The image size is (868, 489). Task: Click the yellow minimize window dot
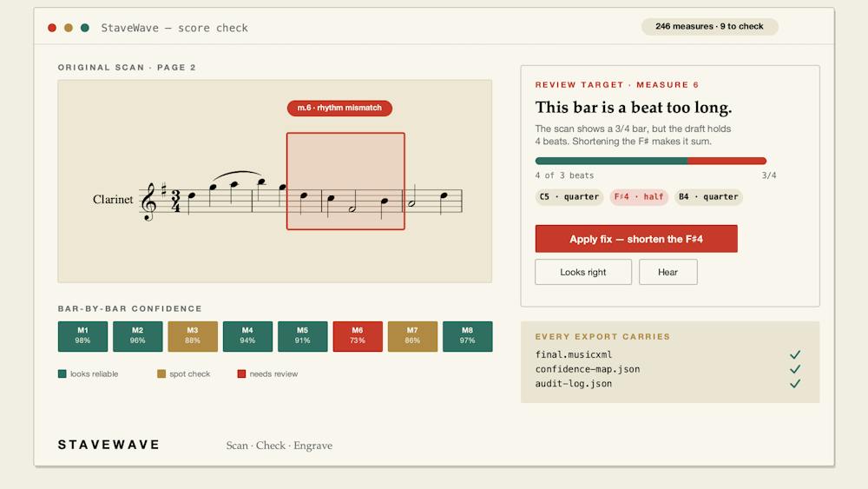point(69,28)
